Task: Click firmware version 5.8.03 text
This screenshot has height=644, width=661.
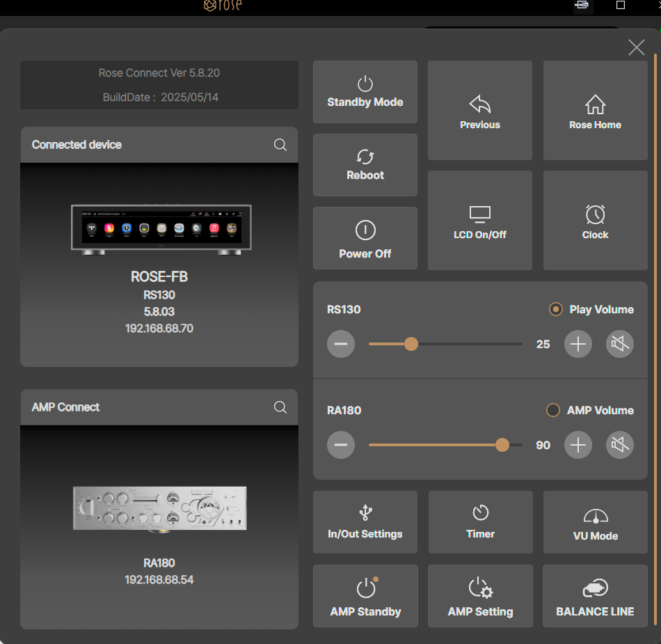Action: pyautogui.click(x=159, y=312)
